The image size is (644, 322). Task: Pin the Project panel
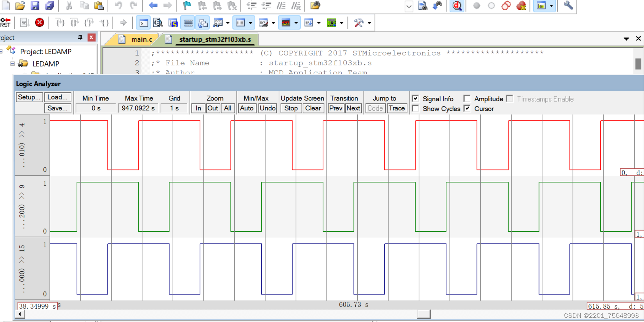click(x=80, y=38)
